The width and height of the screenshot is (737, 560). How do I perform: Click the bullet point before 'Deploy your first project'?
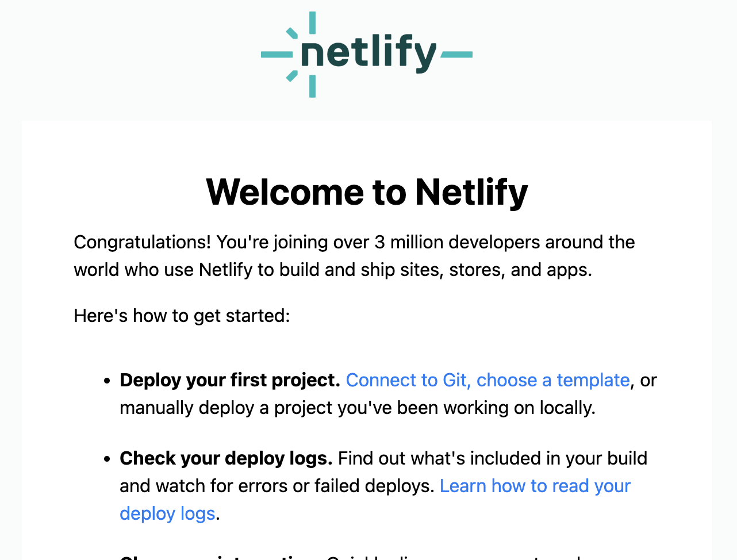[107, 381]
